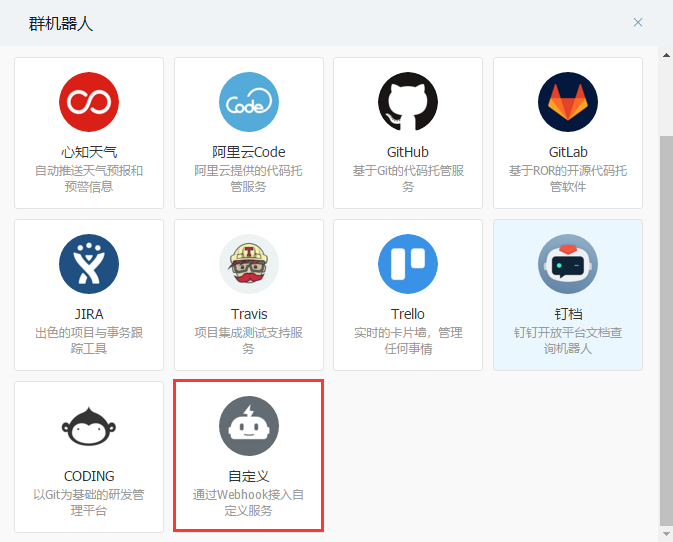Click the 阿里云Code title text
The image size is (673, 542).
tap(249, 152)
